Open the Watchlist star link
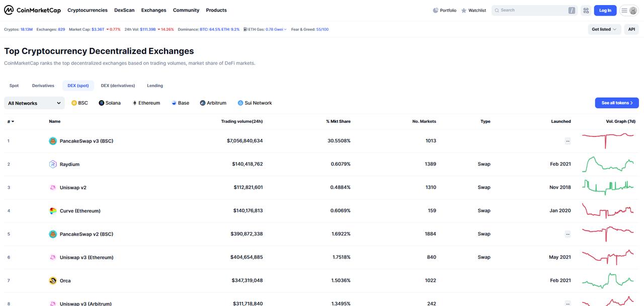 [x=473, y=10]
